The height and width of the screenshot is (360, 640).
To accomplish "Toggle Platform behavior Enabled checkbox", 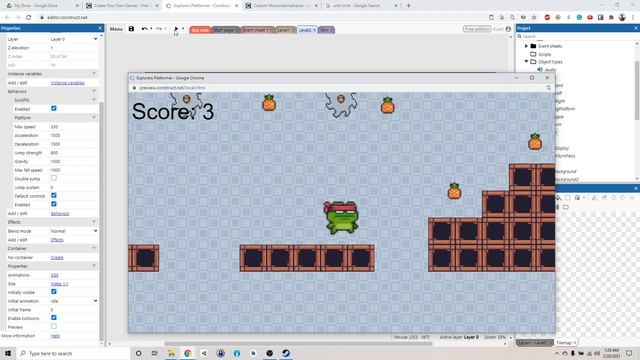I will pyautogui.click(x=53, y=204).
